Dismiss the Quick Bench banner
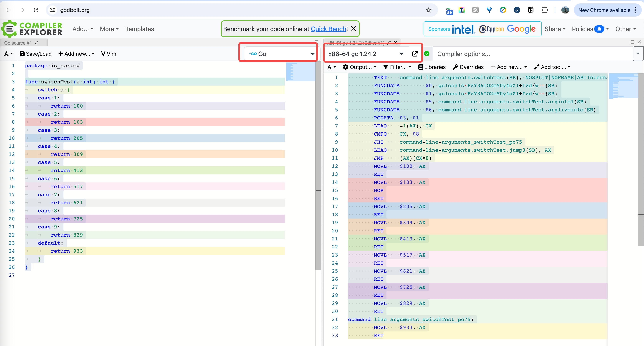644x346 pixels. 353,29
